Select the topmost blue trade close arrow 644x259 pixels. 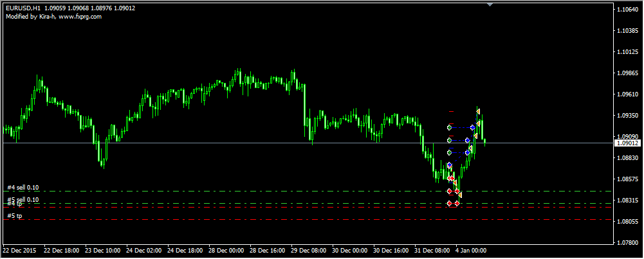pyautogui.click(x=473, y=128)
